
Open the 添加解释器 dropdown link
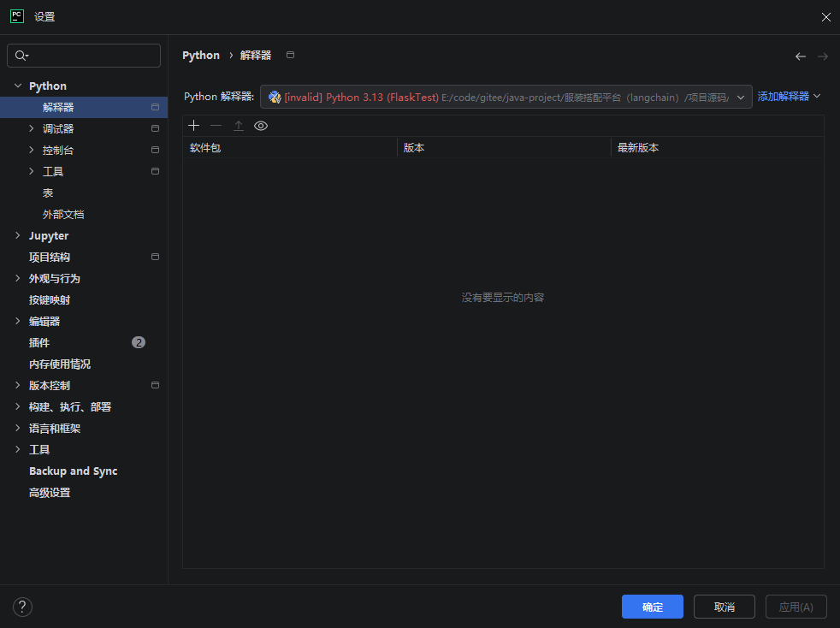coord(789,97)
